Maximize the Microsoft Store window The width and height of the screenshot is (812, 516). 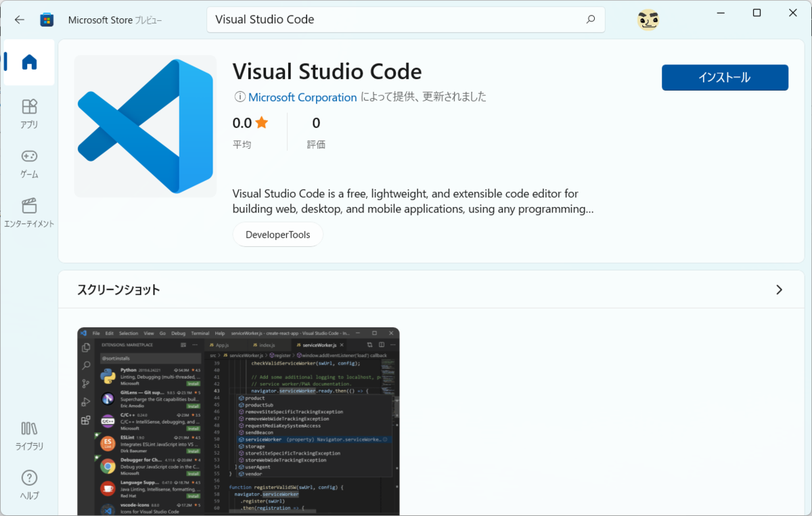(x=757, y=13)
